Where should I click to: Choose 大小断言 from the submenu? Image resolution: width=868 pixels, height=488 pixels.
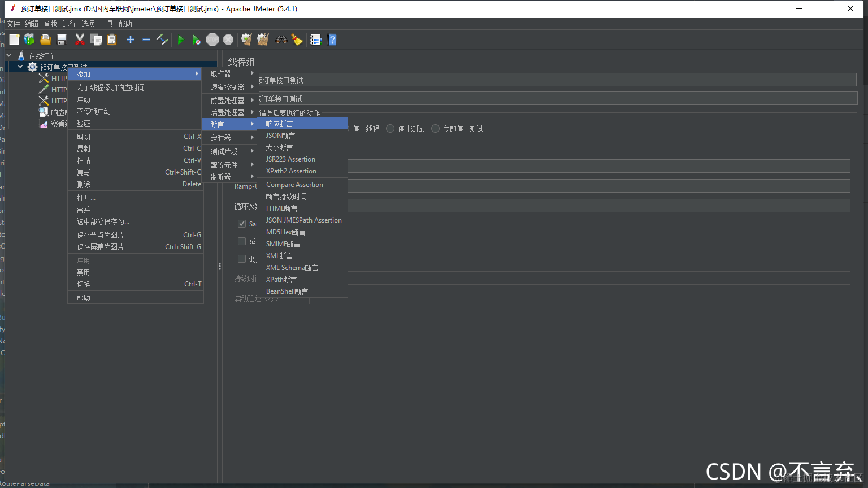[302, 147]
